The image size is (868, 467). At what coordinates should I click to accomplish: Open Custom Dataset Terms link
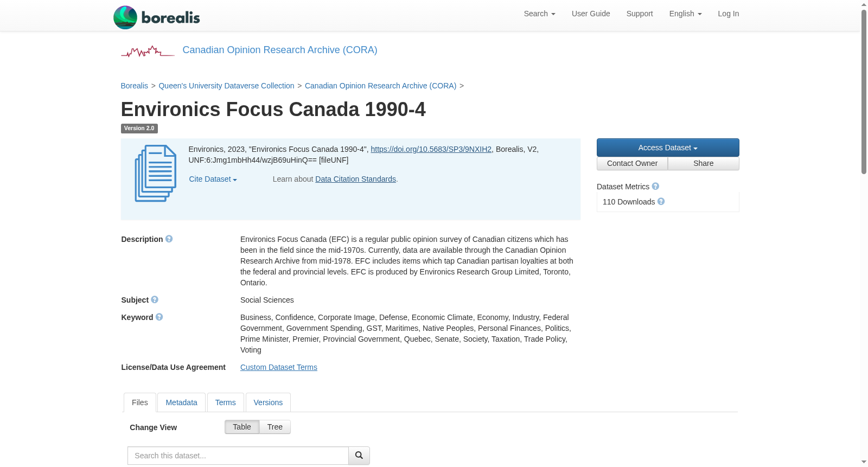[279, 367]
